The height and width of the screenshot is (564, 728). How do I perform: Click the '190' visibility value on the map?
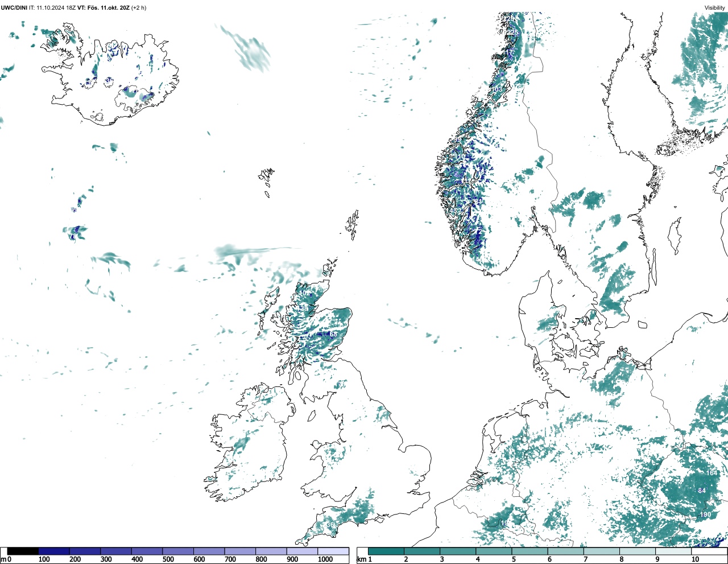(705, 514)
